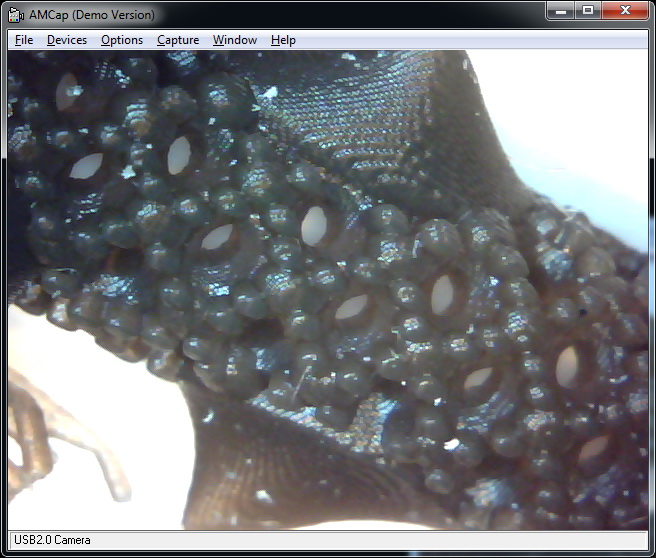Click the AMCap application icon in title bar
Screen dimensions: 656x558
point(16,15)
